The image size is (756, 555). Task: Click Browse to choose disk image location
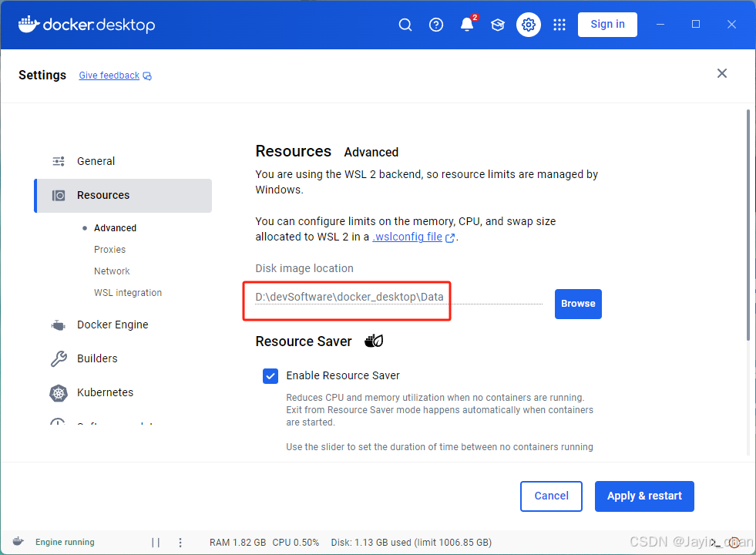coord(578,304)
